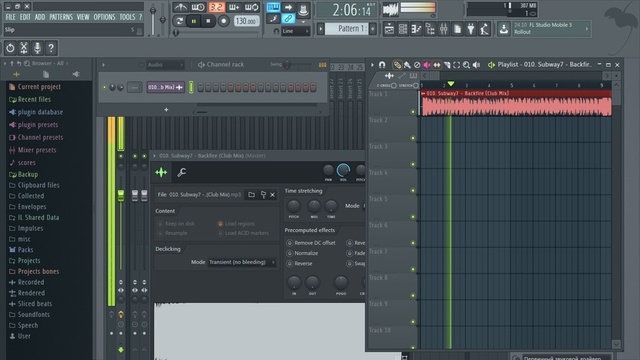Click the wrench settings tab in sampler

182,172
